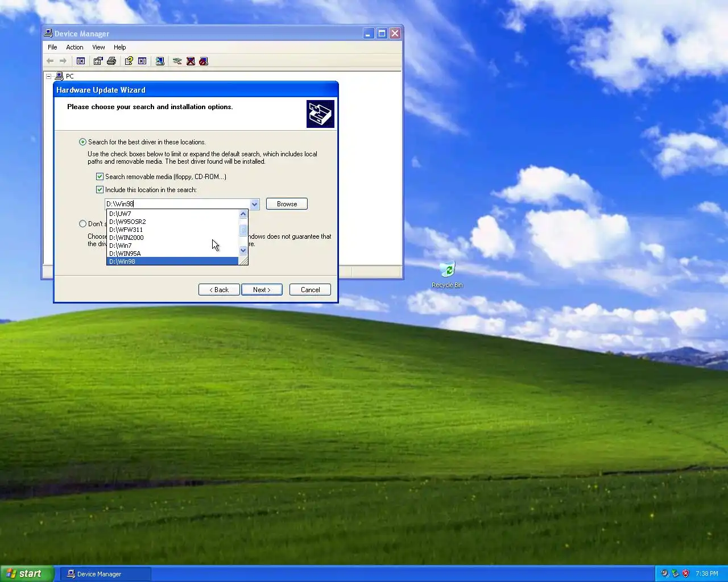The image size is (728, 582).
Task: Click the red X uninstall toolbar icon
Action: (x=191, y=61)
